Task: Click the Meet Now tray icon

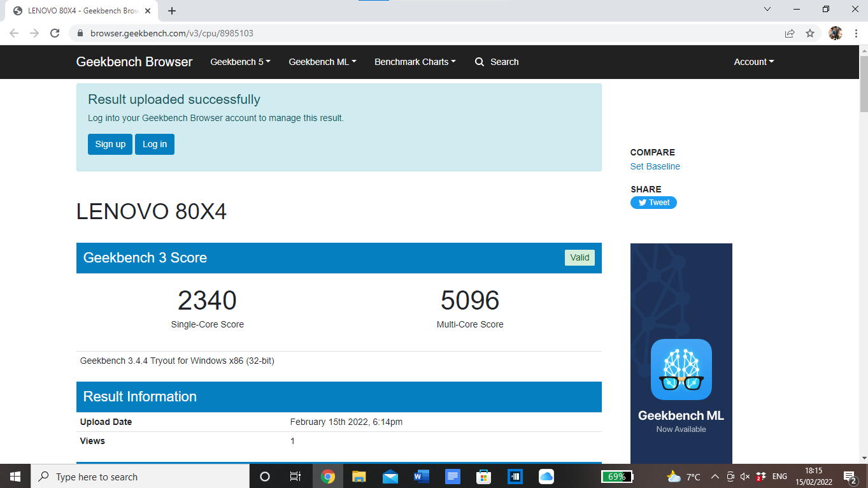Action: 730,477
